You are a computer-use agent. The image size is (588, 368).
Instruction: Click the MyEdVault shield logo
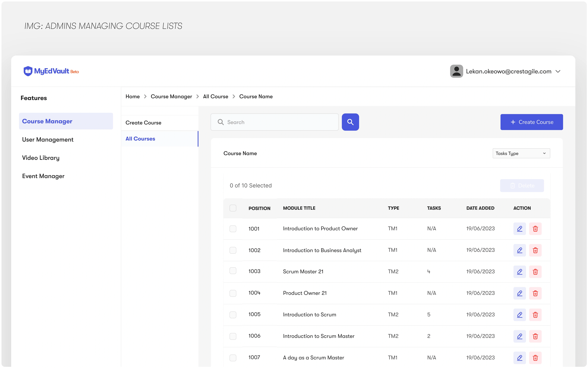28,71
